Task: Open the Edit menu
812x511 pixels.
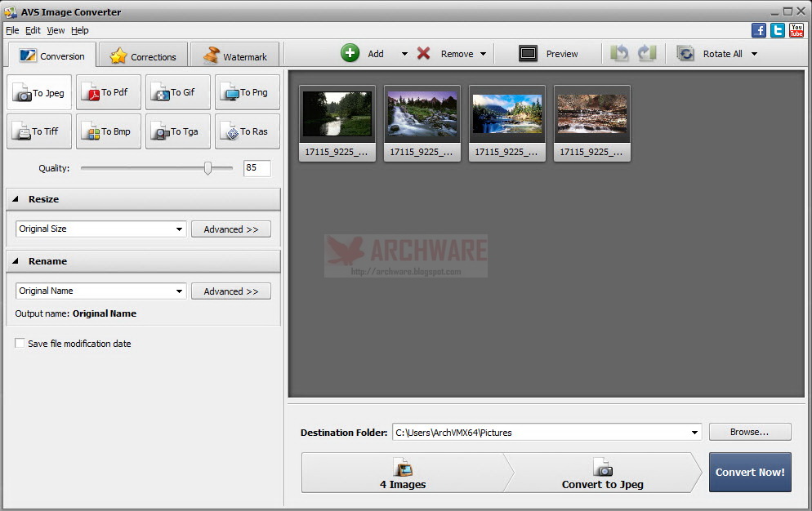Action: (33, 30)
